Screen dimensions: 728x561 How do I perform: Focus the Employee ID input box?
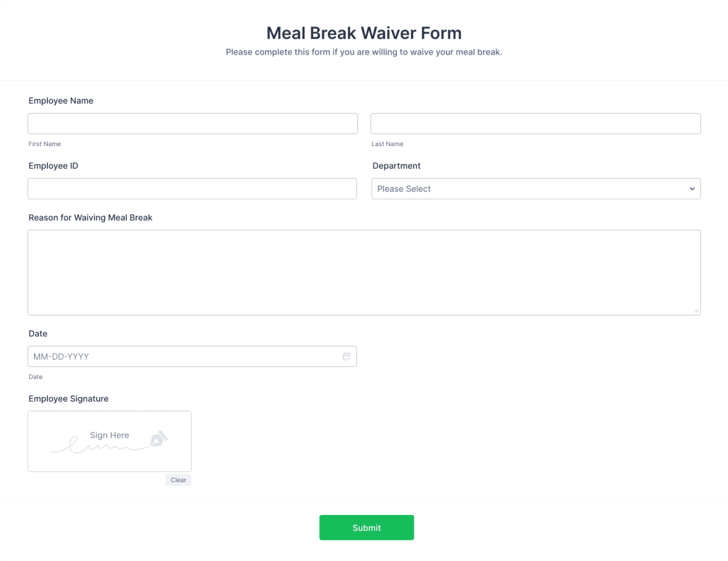192,189
